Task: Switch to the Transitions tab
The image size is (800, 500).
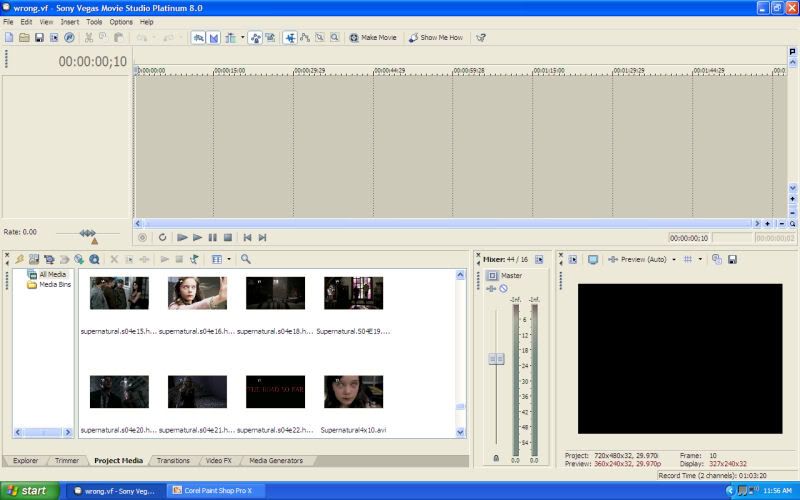Action: tap(173, 460)
